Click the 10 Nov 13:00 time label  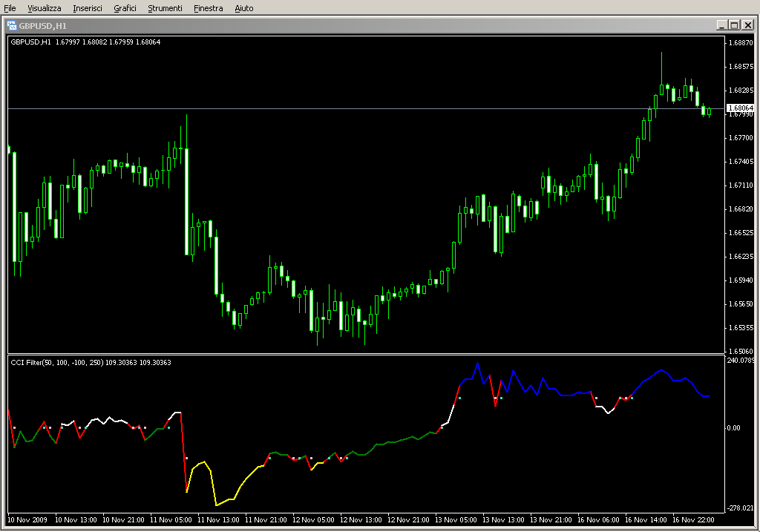[x=76, y=520]
